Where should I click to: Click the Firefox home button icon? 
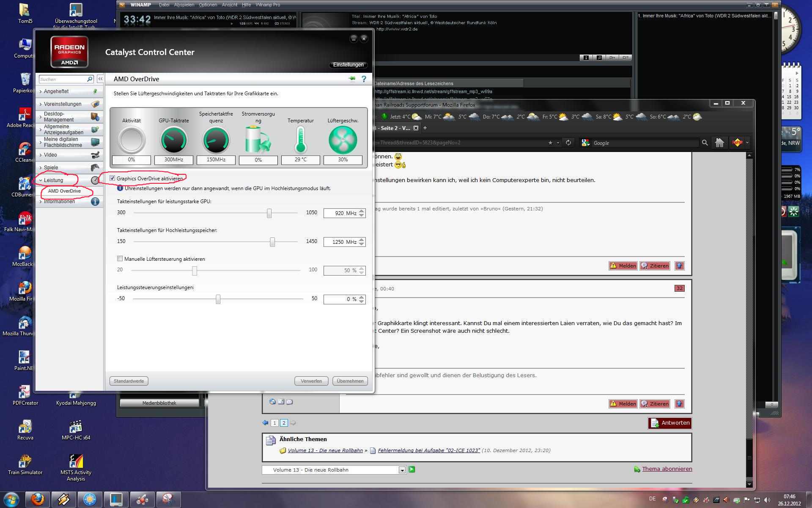(x=719, y=143)
